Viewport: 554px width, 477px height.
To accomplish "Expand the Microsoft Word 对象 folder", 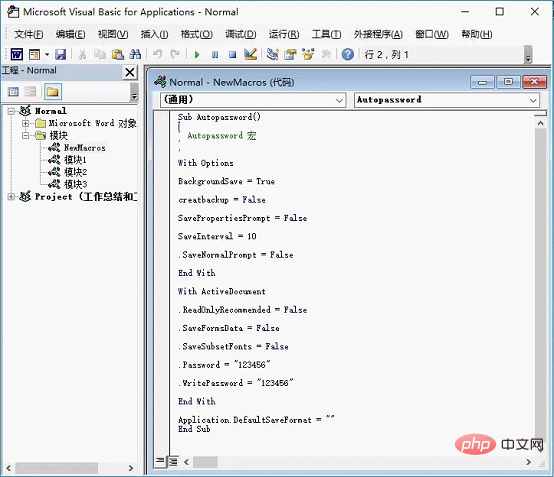I will [25, 123].
